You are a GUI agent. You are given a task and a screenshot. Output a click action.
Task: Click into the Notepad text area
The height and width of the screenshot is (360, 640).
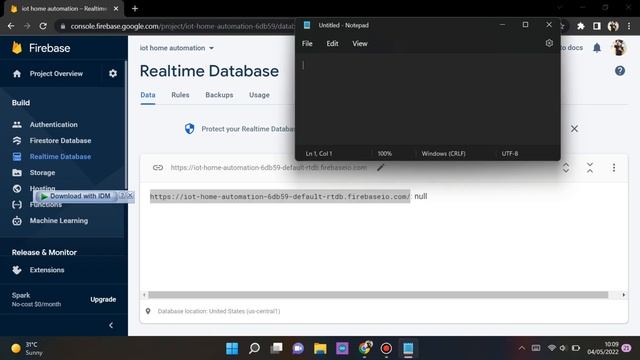coord(427,99)
